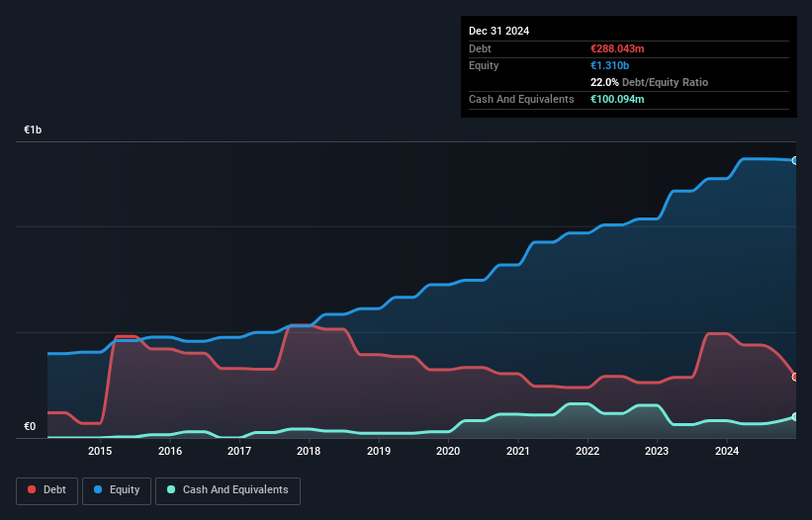Click the teal Cash And Equivalents legend dot
Viewport: 812px width, 520px height.
[x=171, y=489]
